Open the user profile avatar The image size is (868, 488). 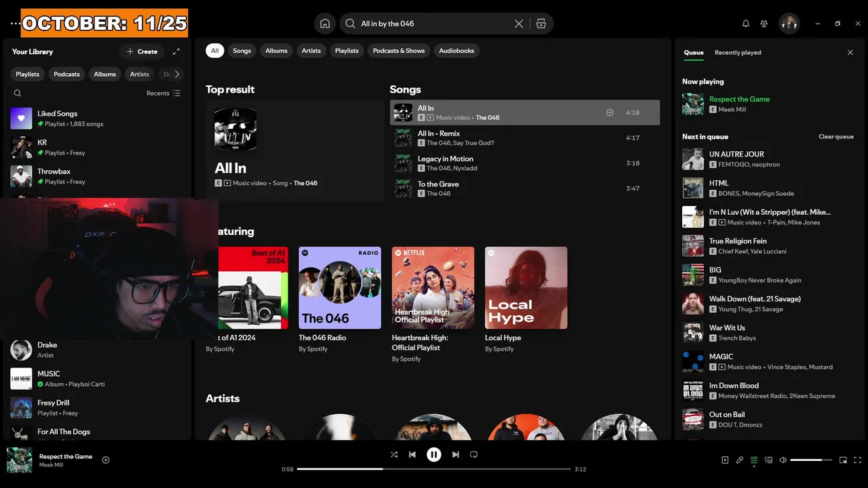(789, 24)
